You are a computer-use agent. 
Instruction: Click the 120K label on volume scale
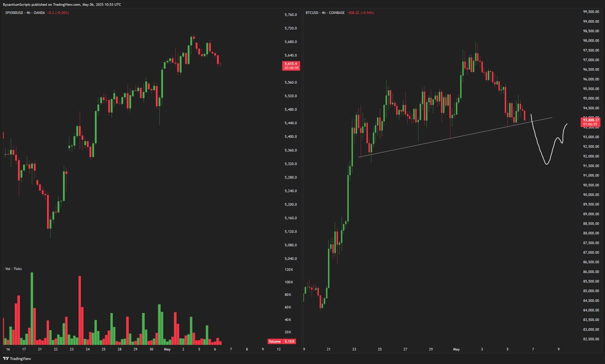click(x=289, y=270)
